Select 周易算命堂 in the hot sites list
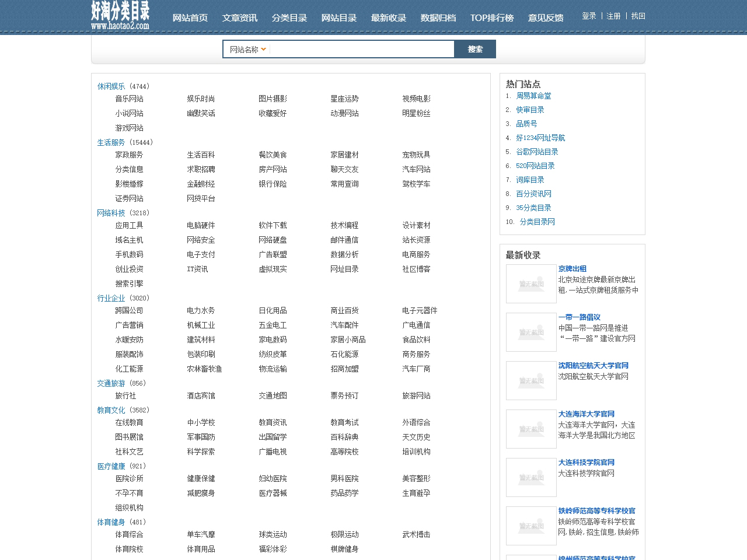Image resolution: width=747 pixels, height=560 pixels. (x=533, y=96)
